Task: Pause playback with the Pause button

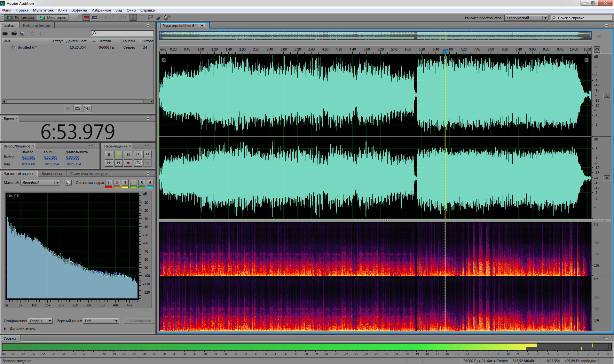Action: click(x=128, y=154)
